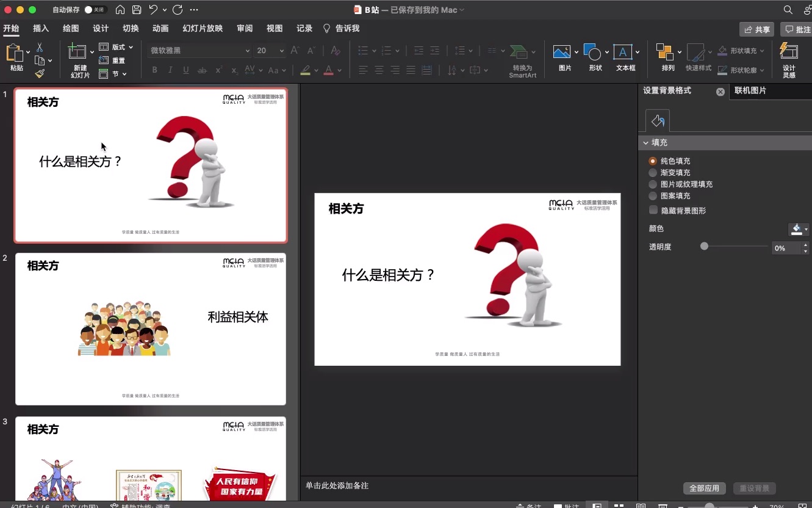Click the Arrange (排列) icon

(x=664, y=52)
